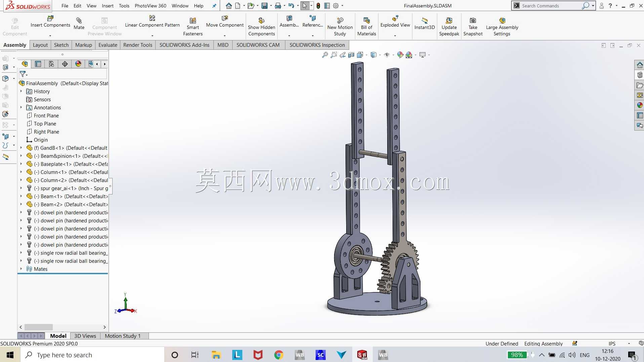Click the Rebuild traffic light icon
Screen dimensions: 644x362
pos(318,6)
